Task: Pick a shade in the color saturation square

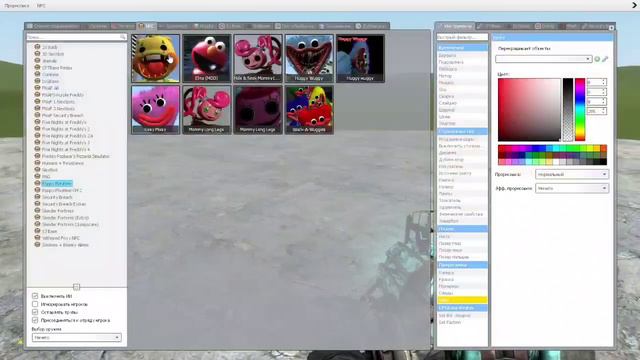Action: coord(529,110)
